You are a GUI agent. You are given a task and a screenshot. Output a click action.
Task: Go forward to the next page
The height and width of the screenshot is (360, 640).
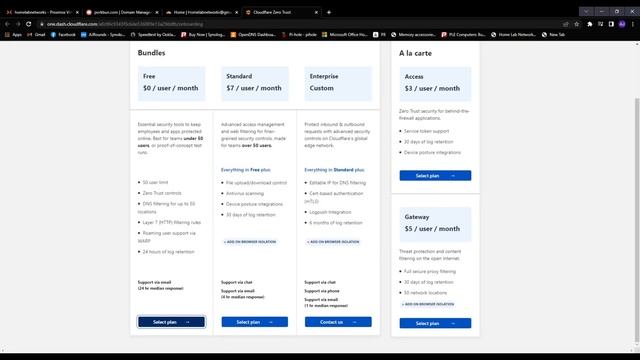[18, 24]
